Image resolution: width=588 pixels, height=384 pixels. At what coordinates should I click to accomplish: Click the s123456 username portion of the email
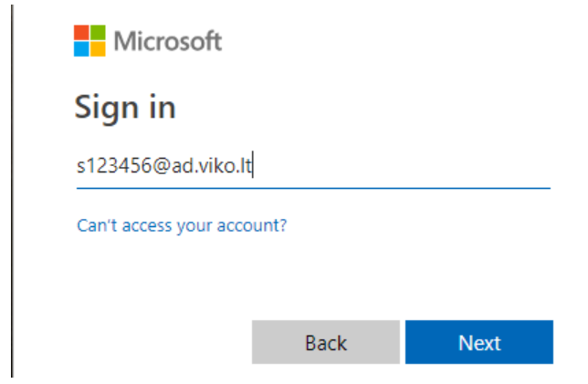click(x=114, y=165)
